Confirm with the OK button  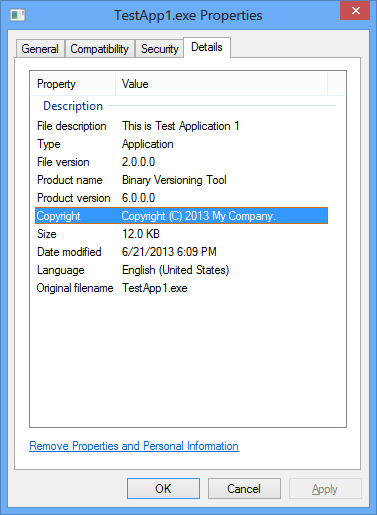pyautogui.click(x=163, y=489)
